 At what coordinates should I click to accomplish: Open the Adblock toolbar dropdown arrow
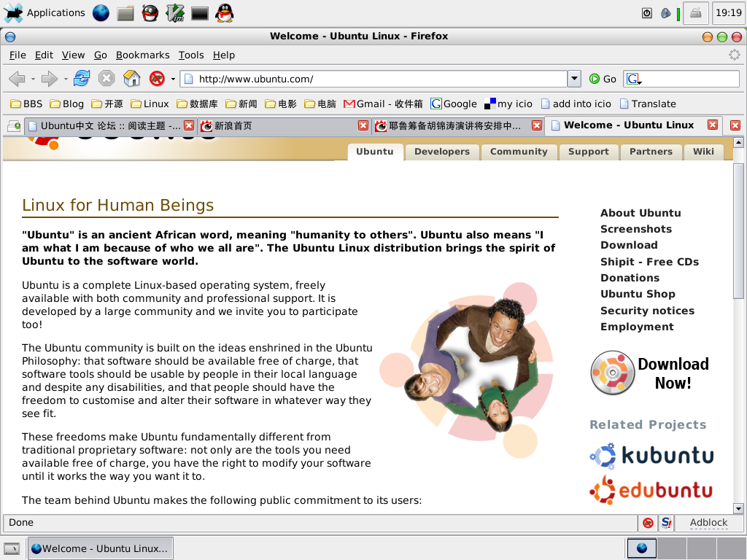[x=173, y=79]
